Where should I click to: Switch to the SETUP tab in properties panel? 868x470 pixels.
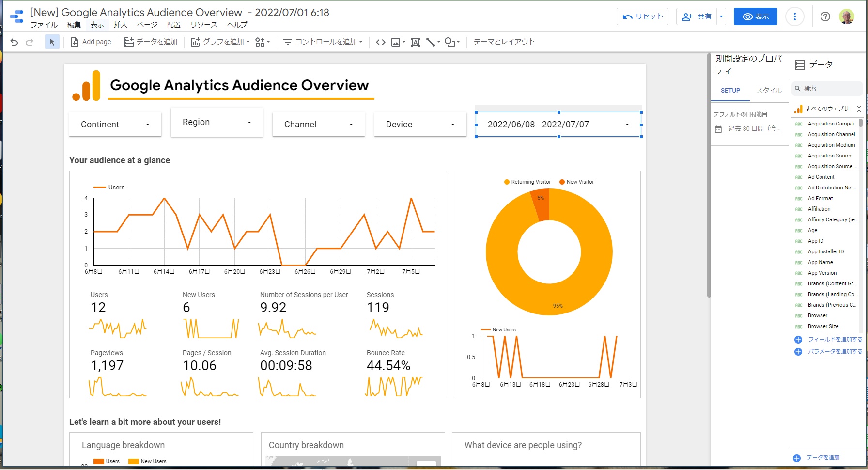tap(730, 91)
